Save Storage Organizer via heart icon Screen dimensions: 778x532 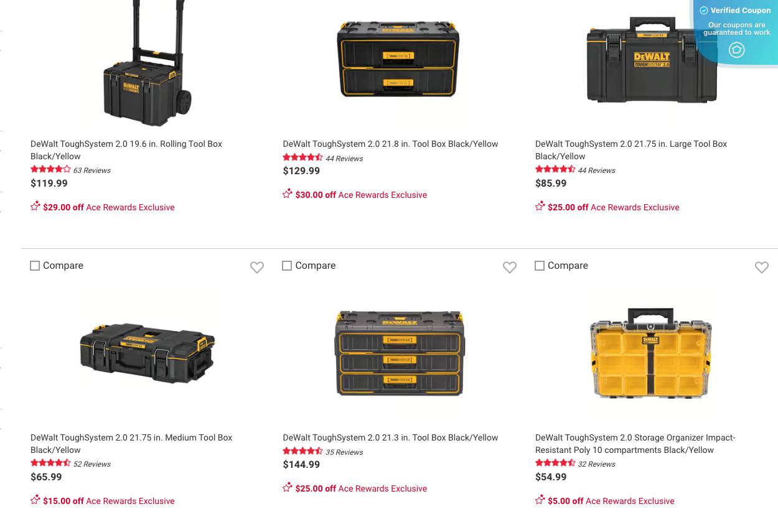(762, 267)
